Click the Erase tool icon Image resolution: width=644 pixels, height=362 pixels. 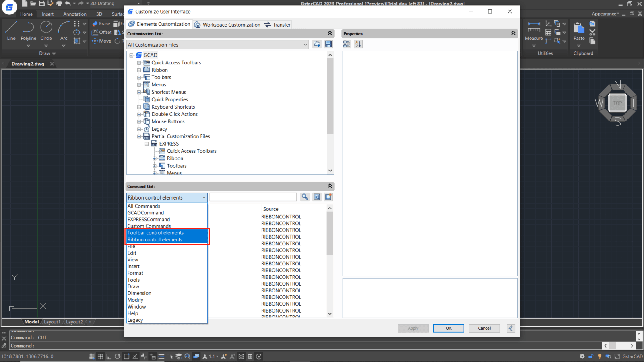(x=95, y=23)
